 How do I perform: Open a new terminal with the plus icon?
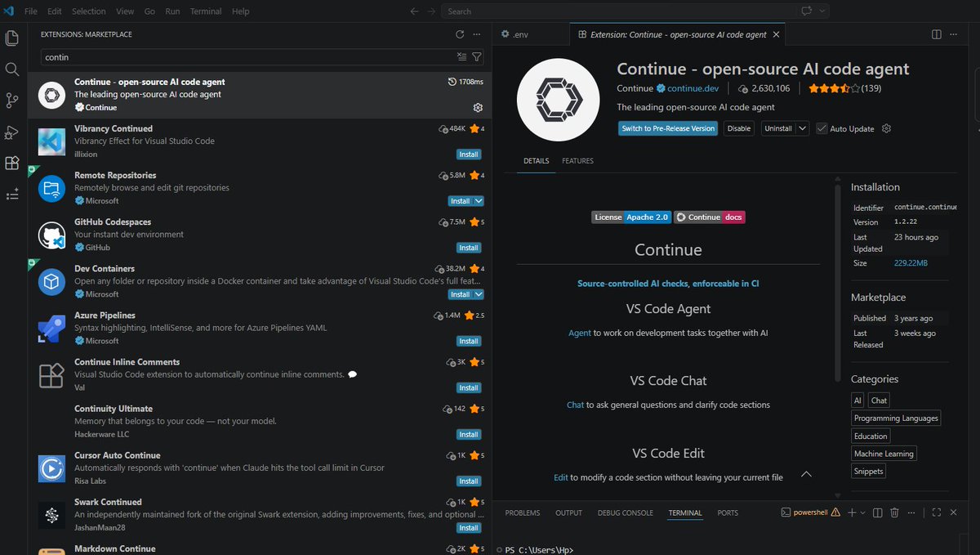(850, 512)
